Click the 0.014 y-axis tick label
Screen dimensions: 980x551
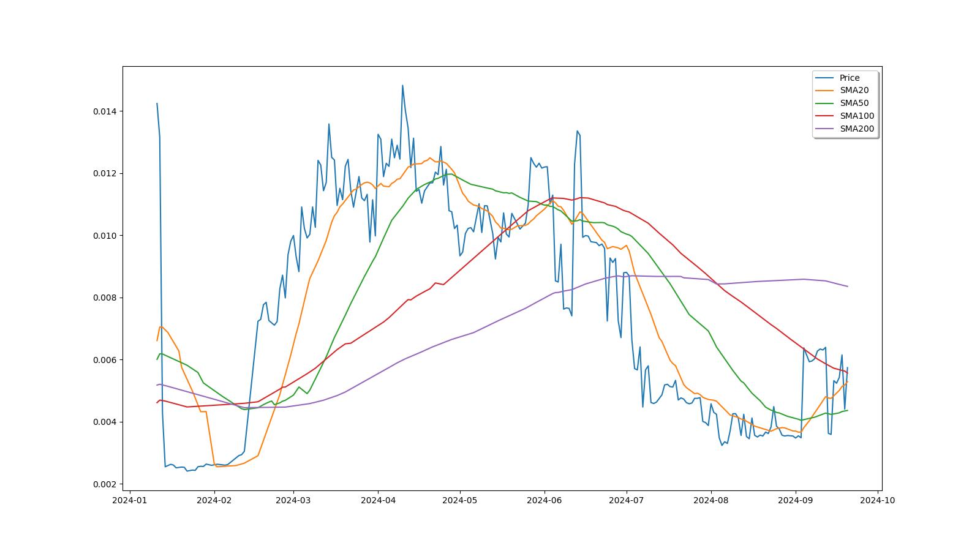(x=104, y=111)
